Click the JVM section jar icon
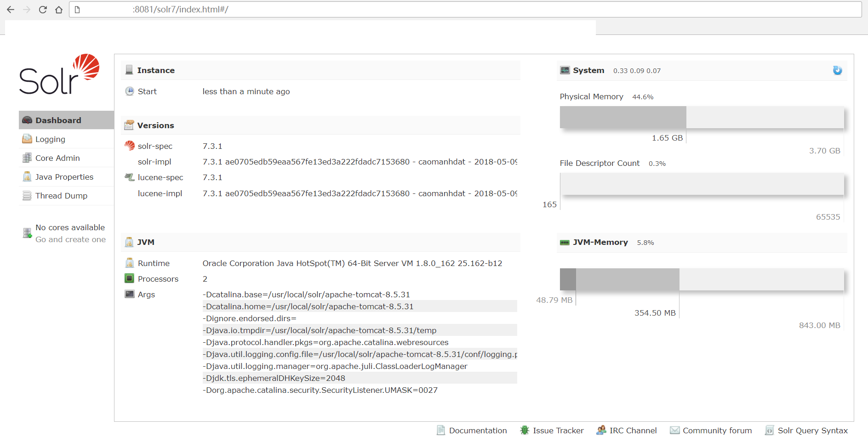 129,242
